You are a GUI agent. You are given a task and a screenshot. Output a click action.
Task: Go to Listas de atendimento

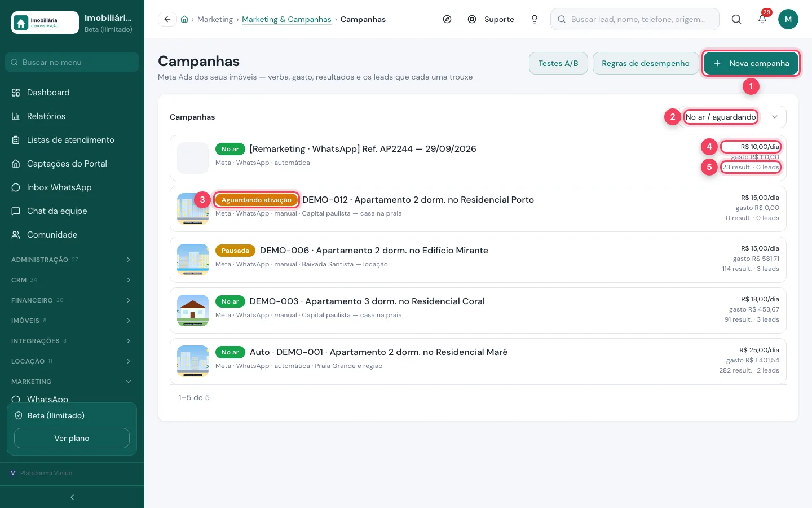click(72, 140)
